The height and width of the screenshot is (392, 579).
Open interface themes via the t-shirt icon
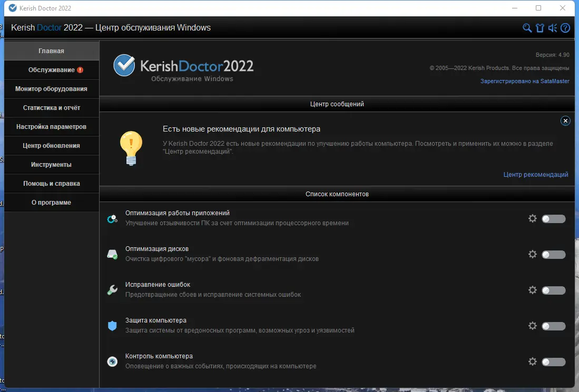coord(539,27)
